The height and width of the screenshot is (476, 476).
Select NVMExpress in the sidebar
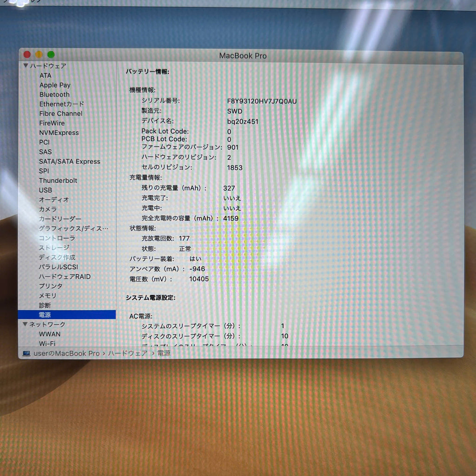tap(59, 132)
